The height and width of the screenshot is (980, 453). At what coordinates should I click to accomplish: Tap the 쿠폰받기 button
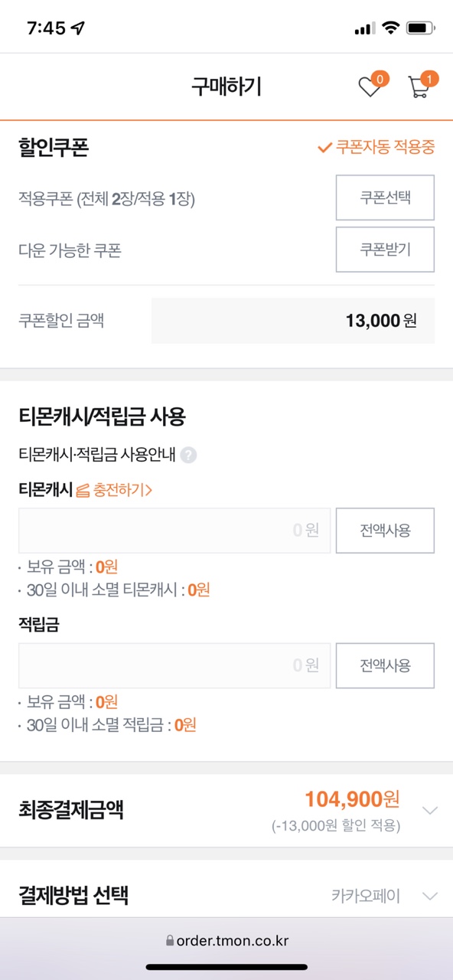click(385, 250)
